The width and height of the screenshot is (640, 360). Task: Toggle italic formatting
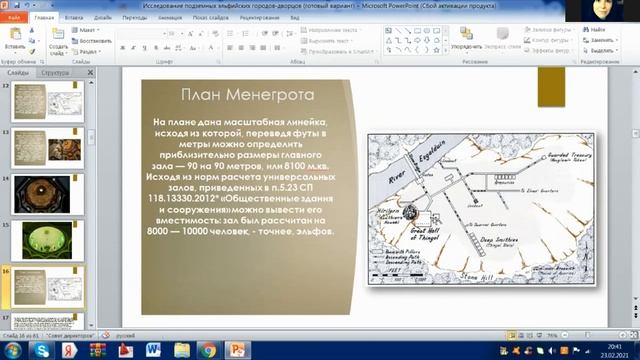(133, 48)
